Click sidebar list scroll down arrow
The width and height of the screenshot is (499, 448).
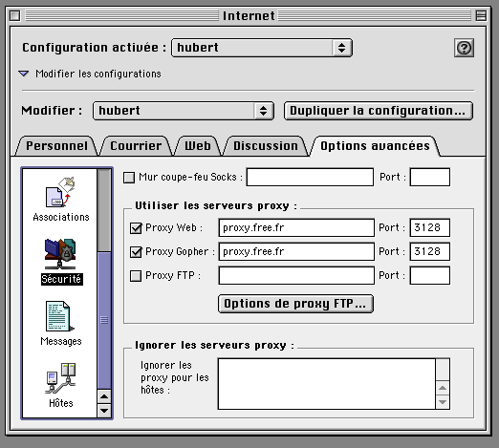[x=104, y=411]
